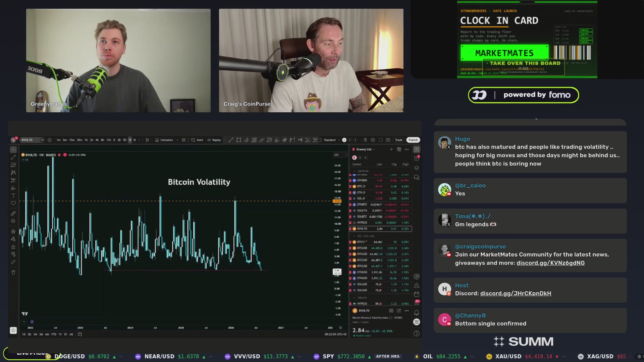Select the crosshair cursor tool
Screen dimensions: 644x362
13,149
